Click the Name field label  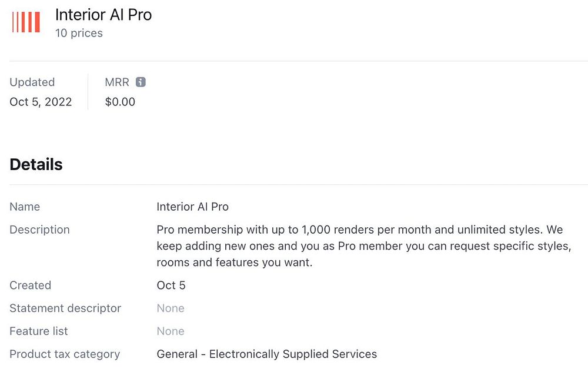pyautogui.click(x=25, y=207)
